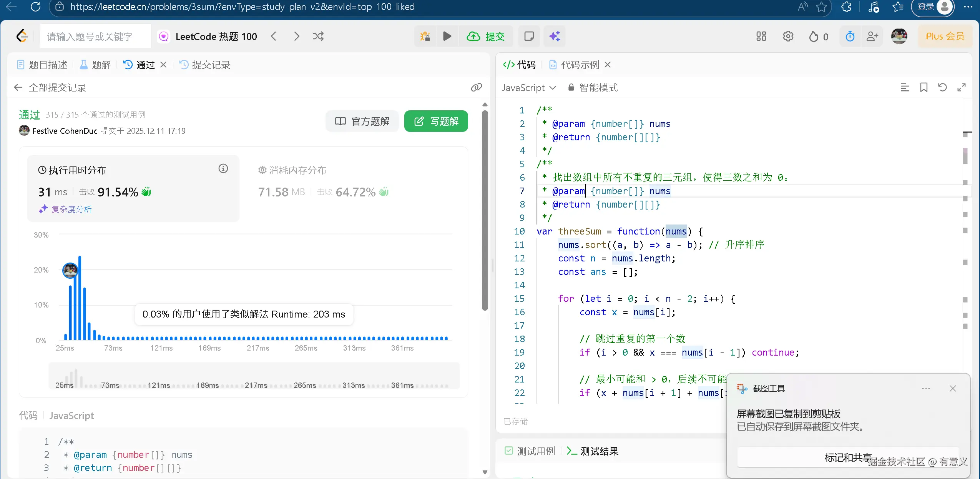
Task: Open snipping tool notification options
Action: pyautogui.click(x=926, y=388)
